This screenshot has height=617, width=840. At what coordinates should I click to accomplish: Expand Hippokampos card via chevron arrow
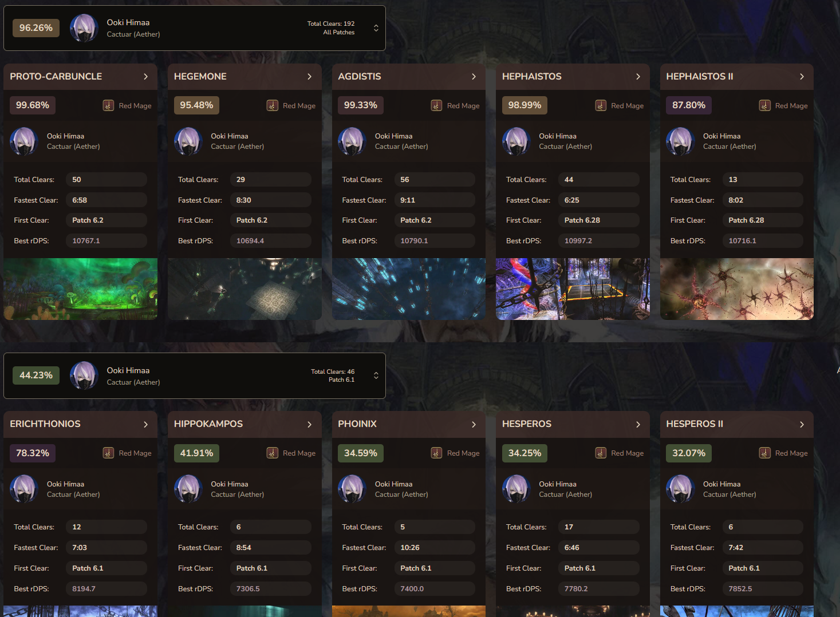pos(310,424)
